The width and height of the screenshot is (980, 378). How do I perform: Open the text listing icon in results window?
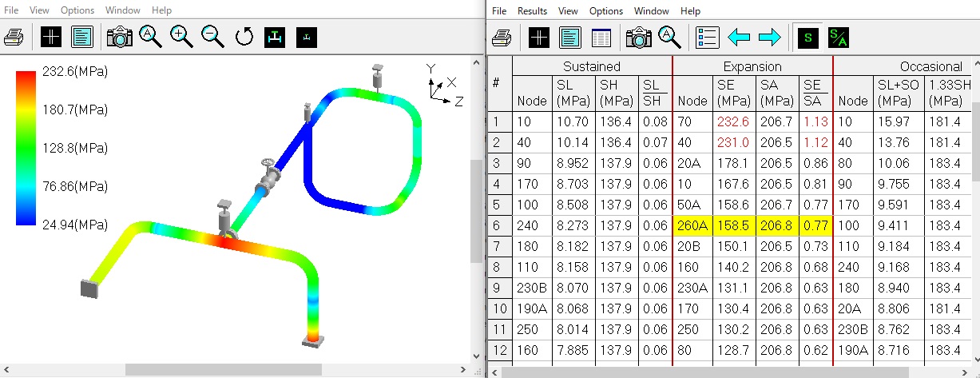[570, 37]
